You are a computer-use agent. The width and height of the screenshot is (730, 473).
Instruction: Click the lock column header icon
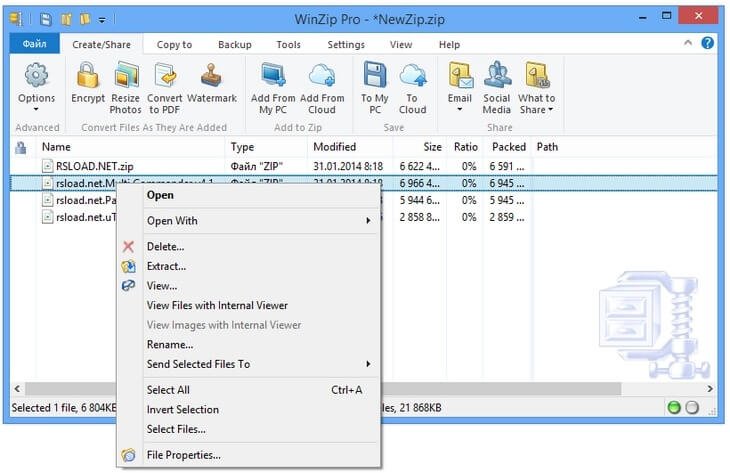(x=20, y=148)
